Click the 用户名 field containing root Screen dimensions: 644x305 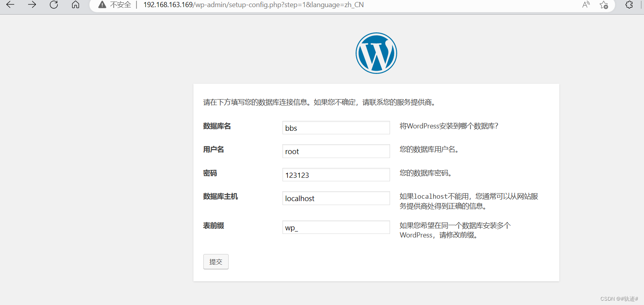pyautogui.click(x=336, y=151)
